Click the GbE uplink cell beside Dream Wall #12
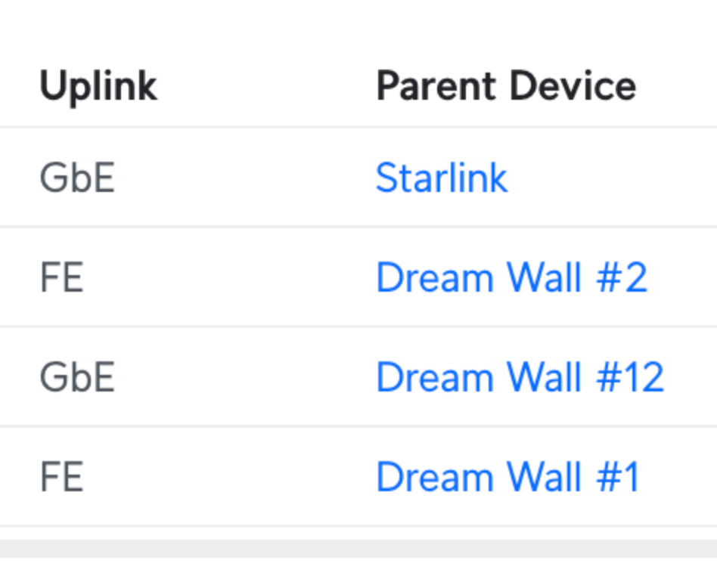 [77, 377]
